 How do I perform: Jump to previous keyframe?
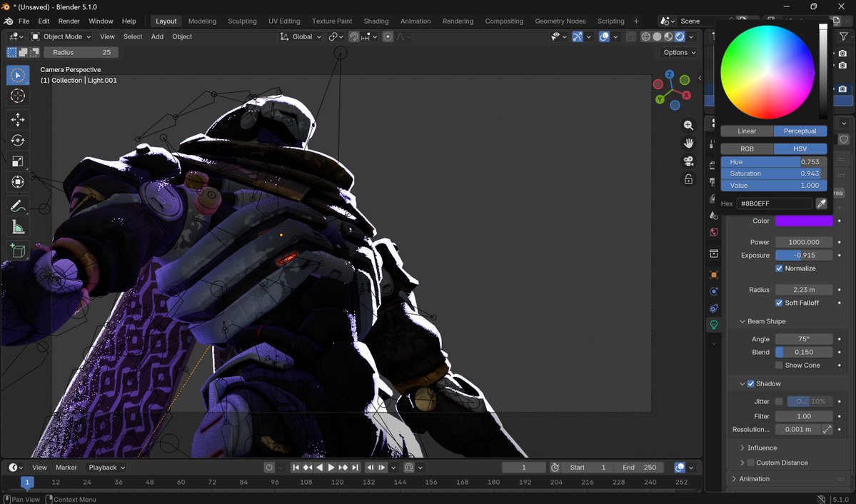[308, 468]
